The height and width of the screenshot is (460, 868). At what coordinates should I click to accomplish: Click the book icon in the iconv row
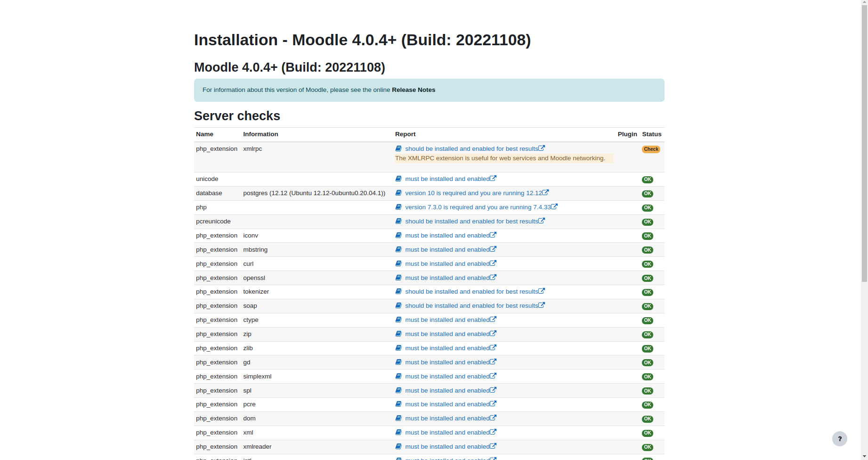(x=398, y=235)
